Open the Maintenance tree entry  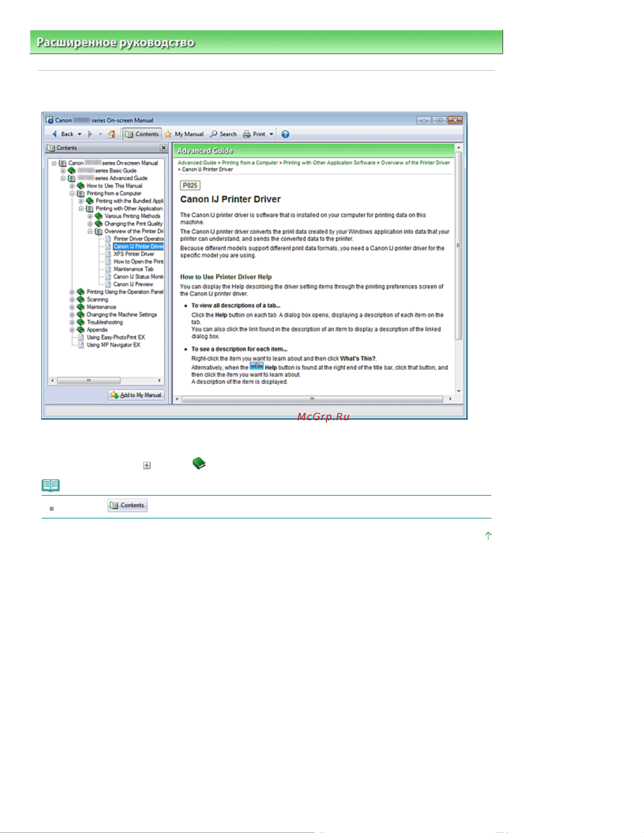pos(102,307)
